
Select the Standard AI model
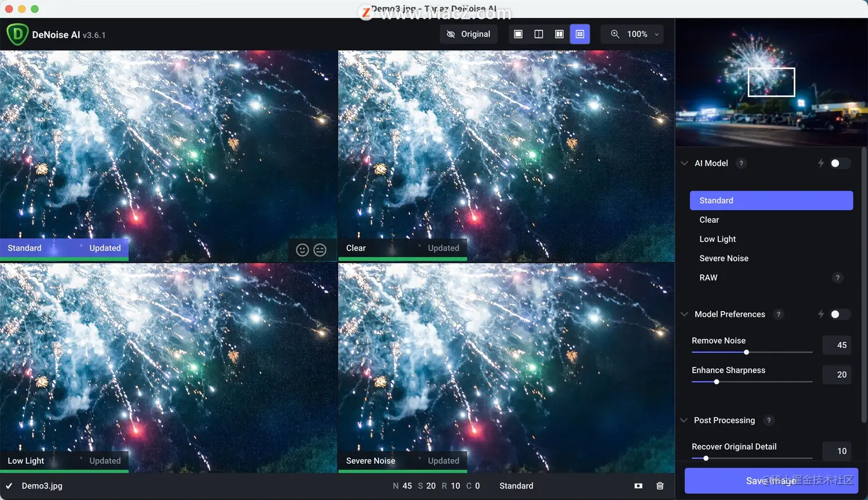pyautogui.click(x=771, y=200)
